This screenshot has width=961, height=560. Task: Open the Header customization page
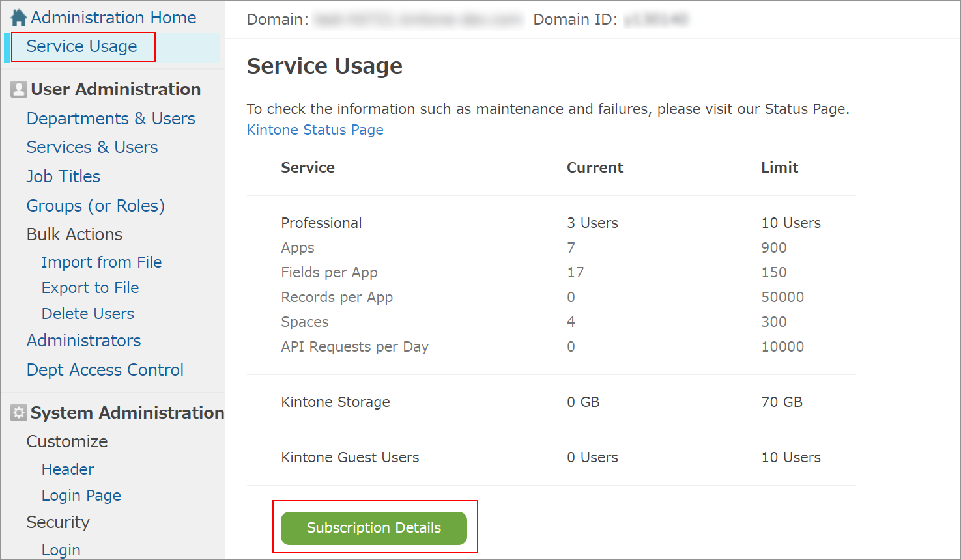[x=67, y=469]
